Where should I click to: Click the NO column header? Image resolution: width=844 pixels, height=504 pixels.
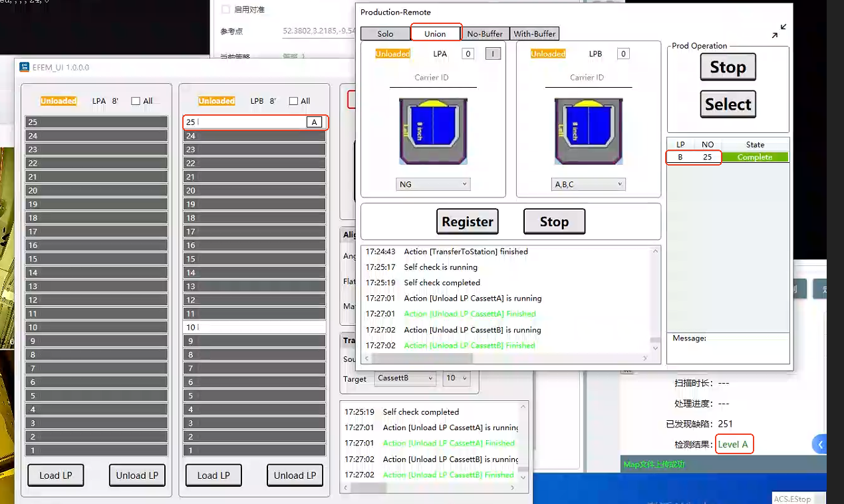tap(708, 144)
